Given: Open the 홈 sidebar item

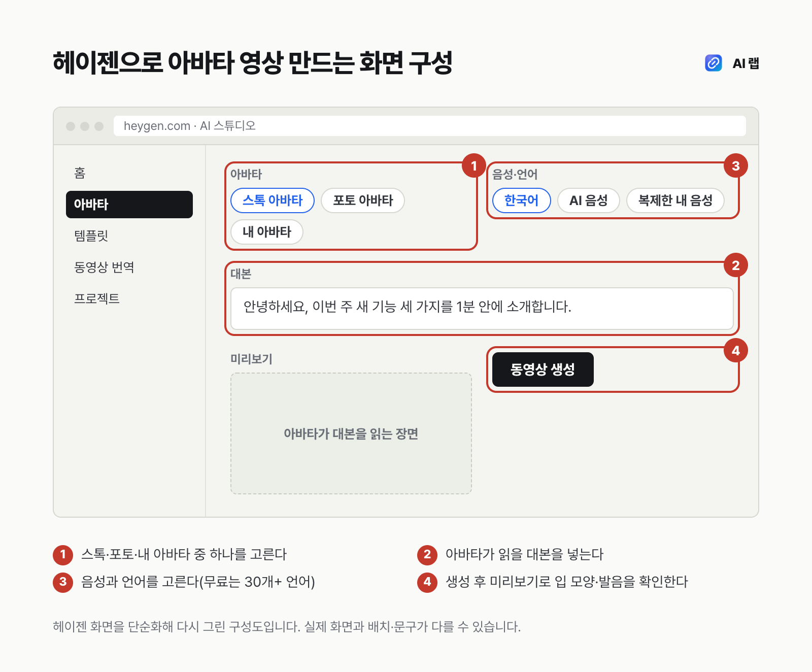Looking at the screenshot, I should (129, 173).
